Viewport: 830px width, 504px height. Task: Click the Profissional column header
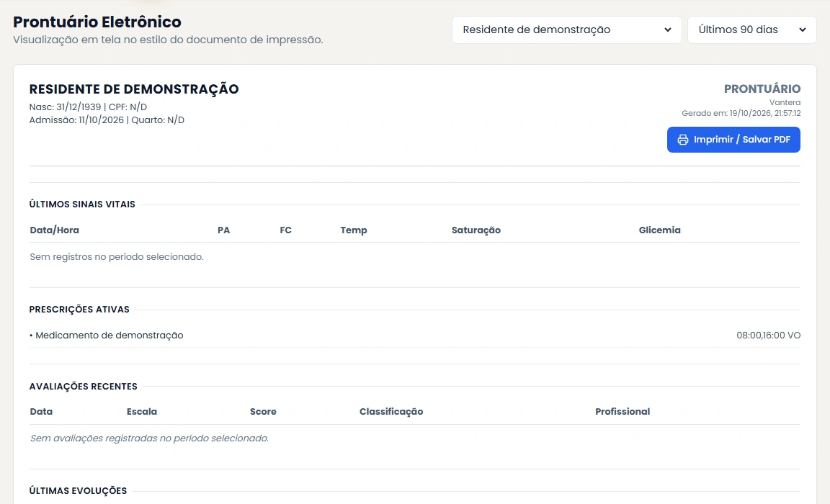click(622, 411)
